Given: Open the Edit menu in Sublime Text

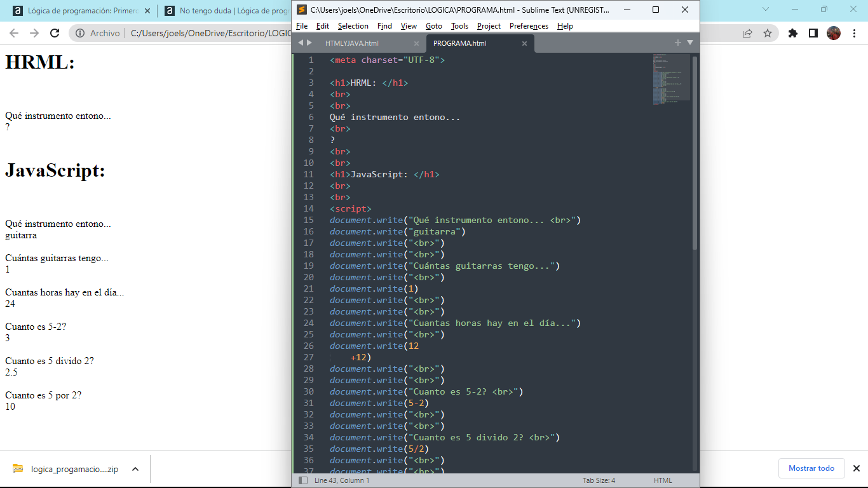Looking at the screenshot, I should pyautogui.click(x=323, y=26).
